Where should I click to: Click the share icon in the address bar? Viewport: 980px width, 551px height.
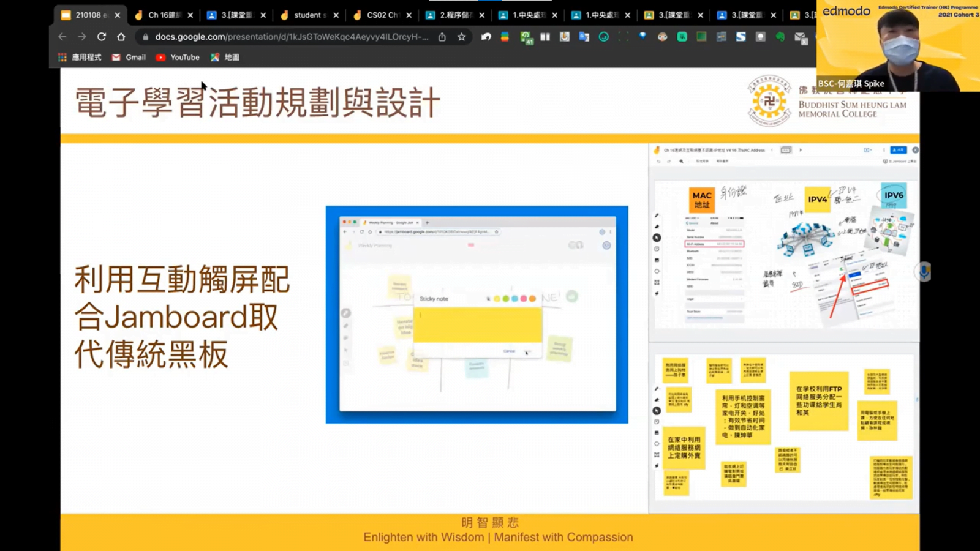pyautogui.click(x=442, y=37)
